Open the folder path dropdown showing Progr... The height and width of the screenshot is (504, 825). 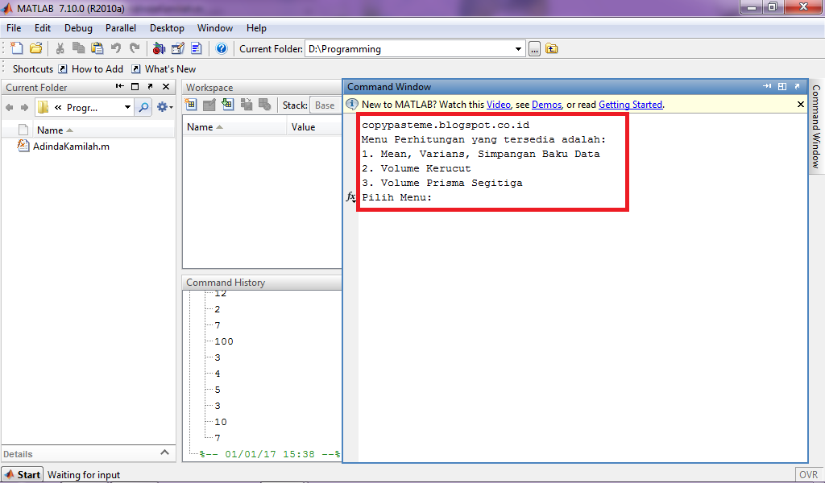tap(129, 106)
